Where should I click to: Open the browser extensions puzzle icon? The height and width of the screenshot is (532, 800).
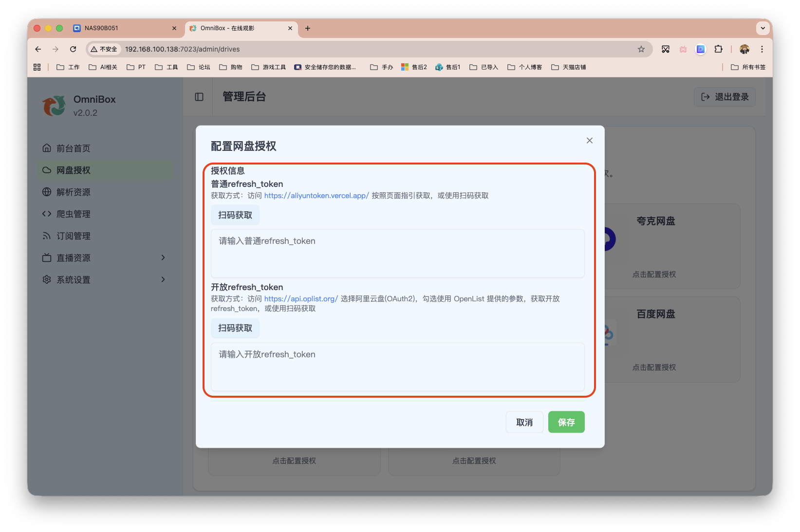[x=718, y=49]
